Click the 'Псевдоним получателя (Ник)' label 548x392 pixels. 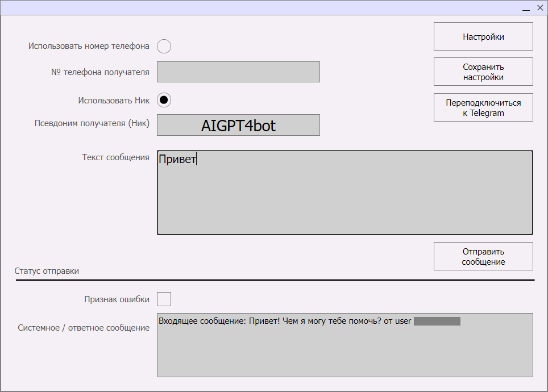click(91, 123)
